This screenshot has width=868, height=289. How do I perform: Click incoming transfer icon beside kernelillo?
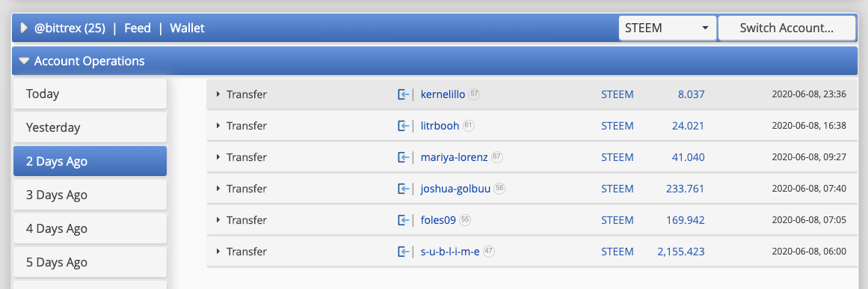[404, 95]
